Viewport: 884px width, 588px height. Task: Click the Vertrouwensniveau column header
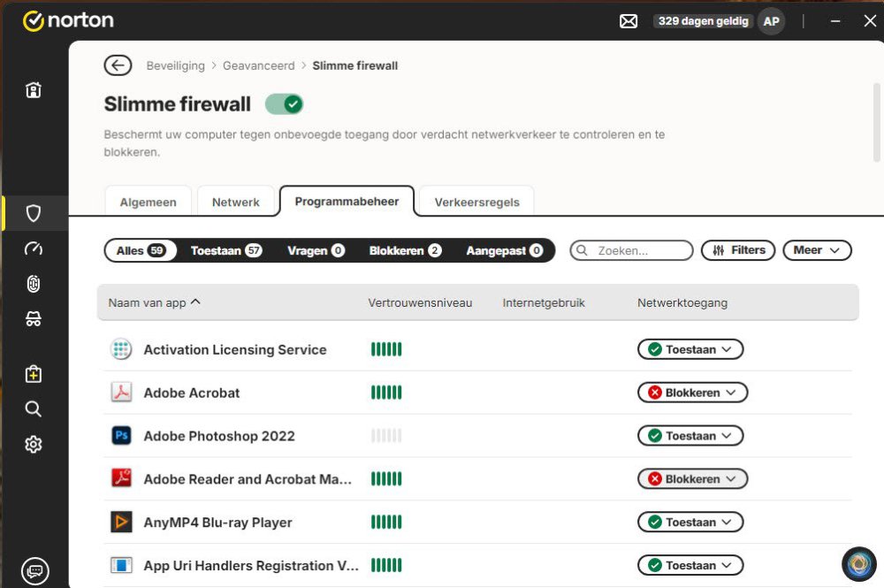tap(420, 302)
